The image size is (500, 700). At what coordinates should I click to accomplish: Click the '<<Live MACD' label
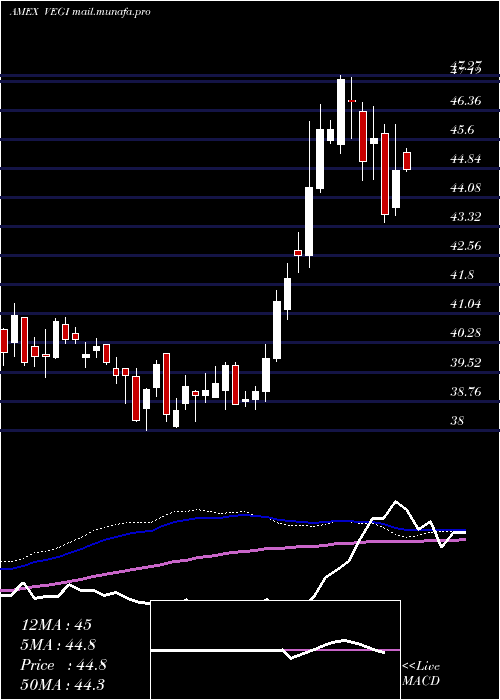click(421, 674)
